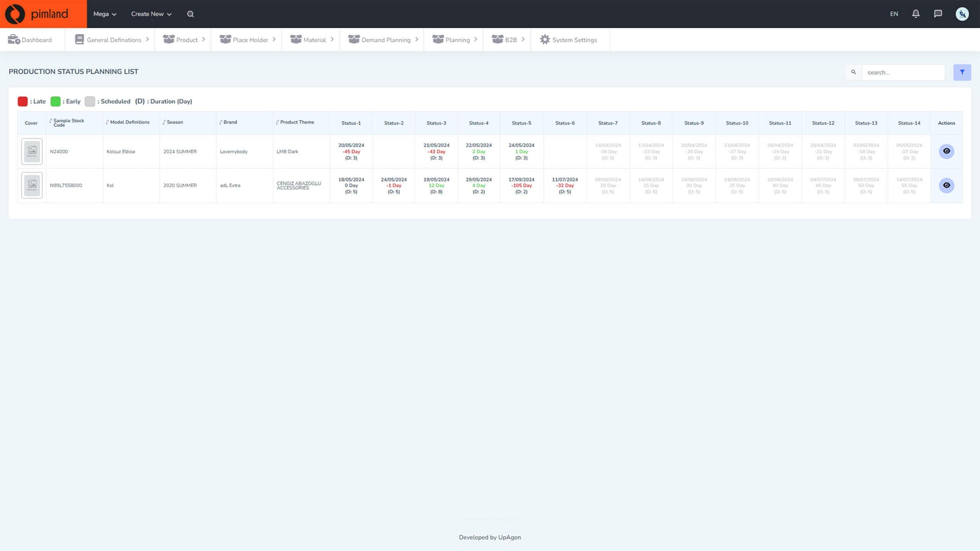Change language via the EN selector
Viewport: 980px width, 551px height.
tap(894, 14)
